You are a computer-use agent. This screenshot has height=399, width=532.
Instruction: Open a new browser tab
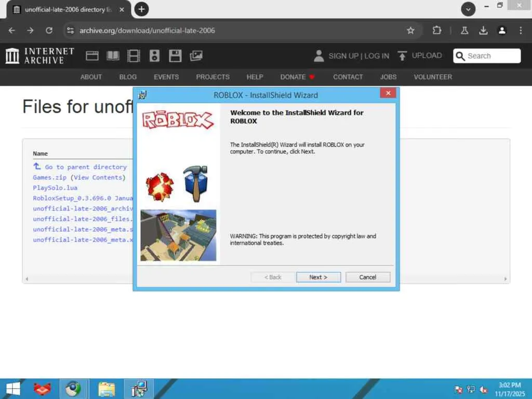pyautogui.click(x=141, y=9)
